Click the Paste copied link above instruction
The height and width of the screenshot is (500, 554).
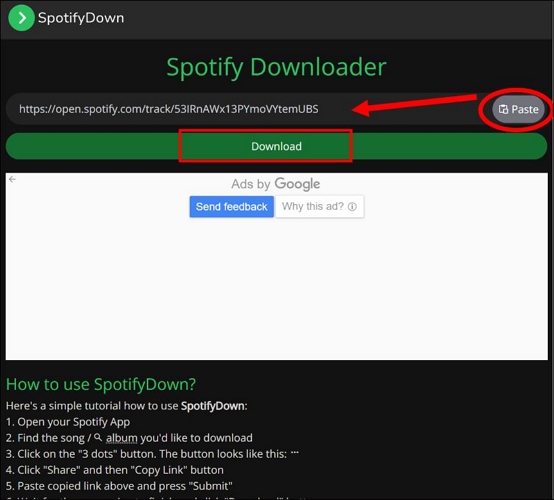tap(119, 486)
